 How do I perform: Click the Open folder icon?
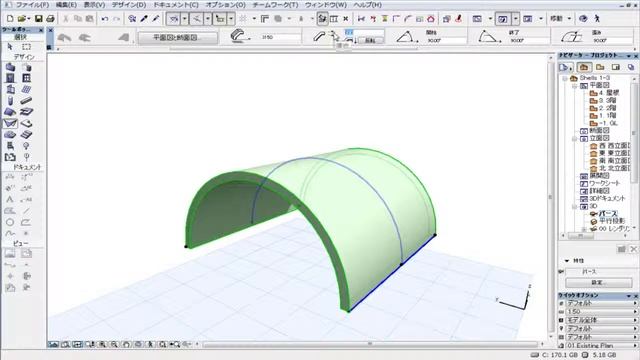click(22, 19)
